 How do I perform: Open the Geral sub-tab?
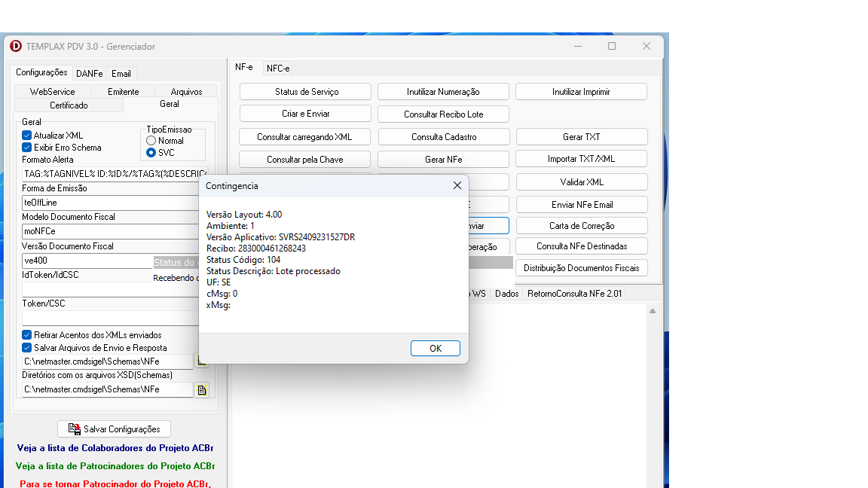(x=170, y=104)
